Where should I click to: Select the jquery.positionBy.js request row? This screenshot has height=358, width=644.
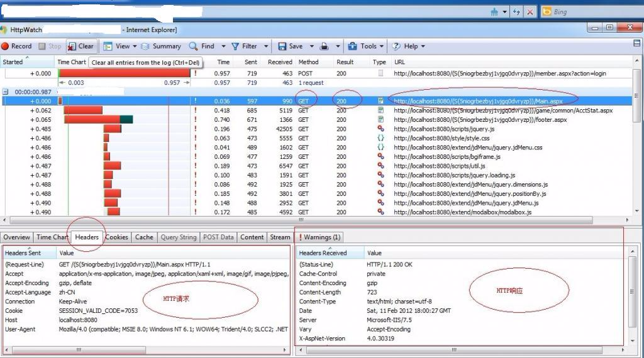coord(316,193)
